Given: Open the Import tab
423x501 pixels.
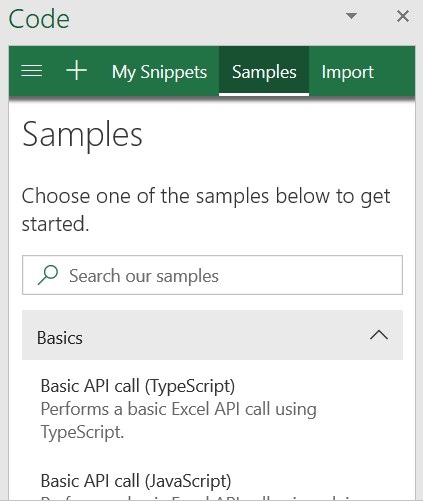Looking at the screenshot, I should tap(347, 72).
